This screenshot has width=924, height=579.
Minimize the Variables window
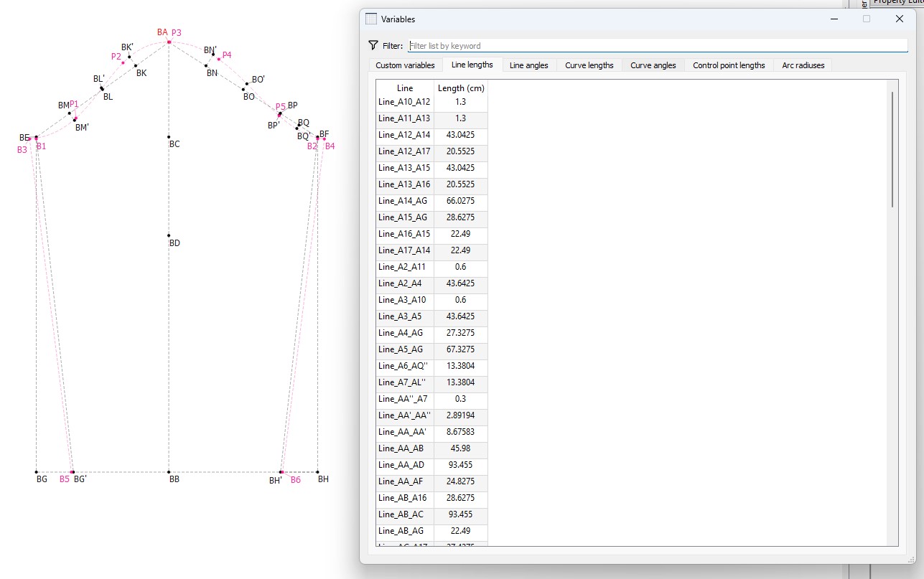coord(833,19)
